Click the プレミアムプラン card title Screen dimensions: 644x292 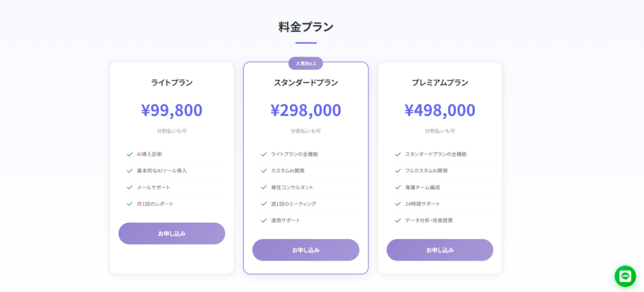pyautogui.click(x=440, y=82)
